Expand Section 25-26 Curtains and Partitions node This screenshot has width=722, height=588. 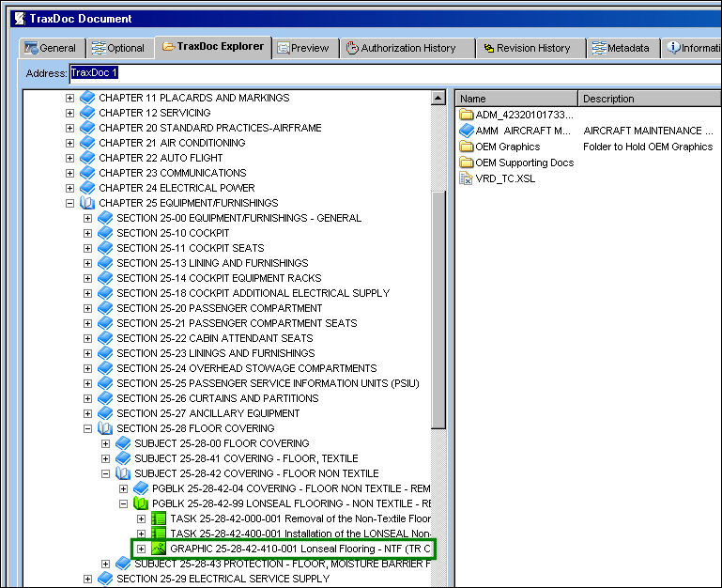pyautogui.click(x=87, y=398)
